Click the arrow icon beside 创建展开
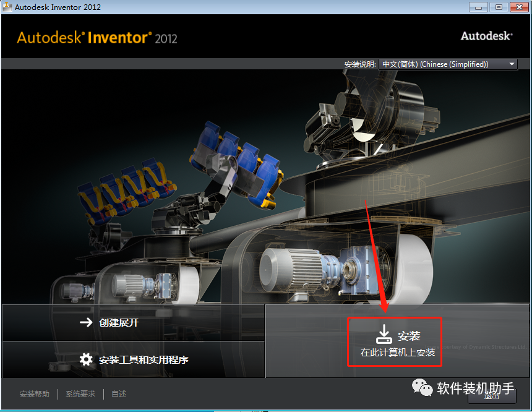 pos(86,322)
